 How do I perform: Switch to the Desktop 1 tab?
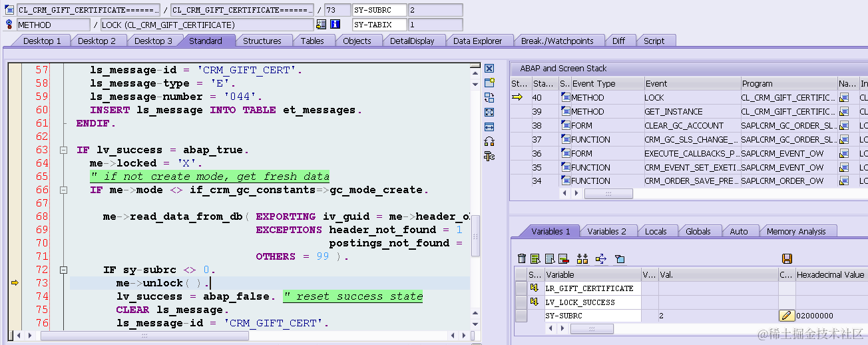coord(42,41)
